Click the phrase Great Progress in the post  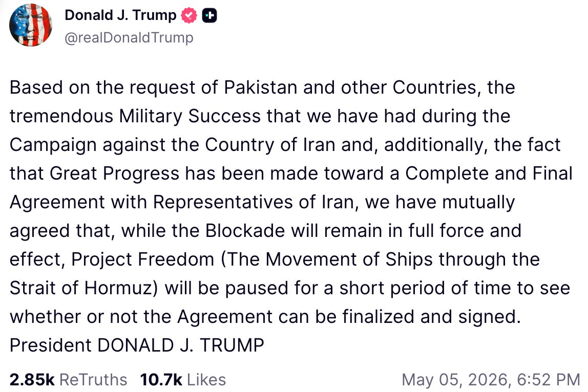(x=114, y=173)
